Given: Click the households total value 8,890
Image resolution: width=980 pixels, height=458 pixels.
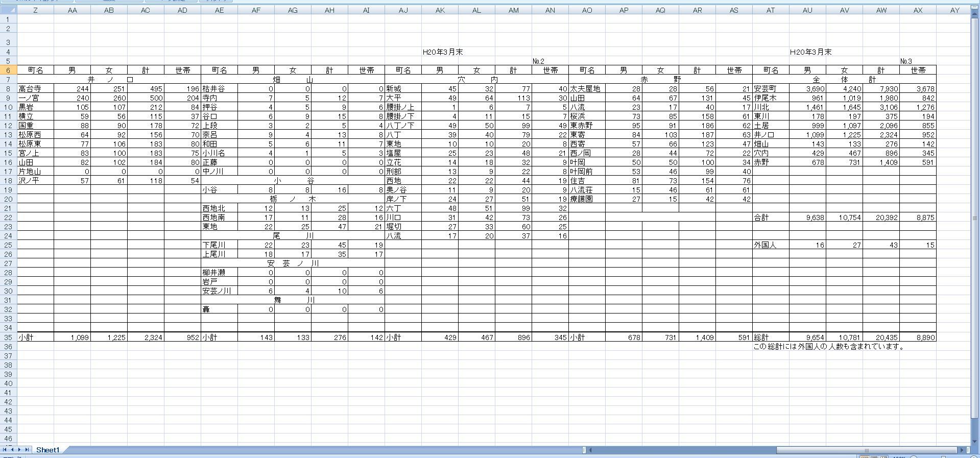Looking at the screenshot, I should tap(918, 338).
